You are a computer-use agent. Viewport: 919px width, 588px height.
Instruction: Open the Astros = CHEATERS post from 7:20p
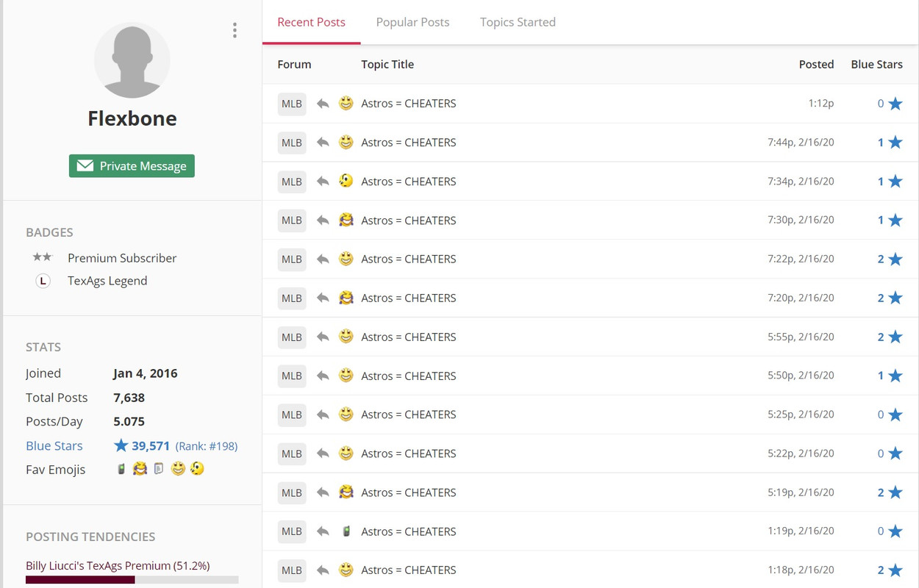click(409, 298)
